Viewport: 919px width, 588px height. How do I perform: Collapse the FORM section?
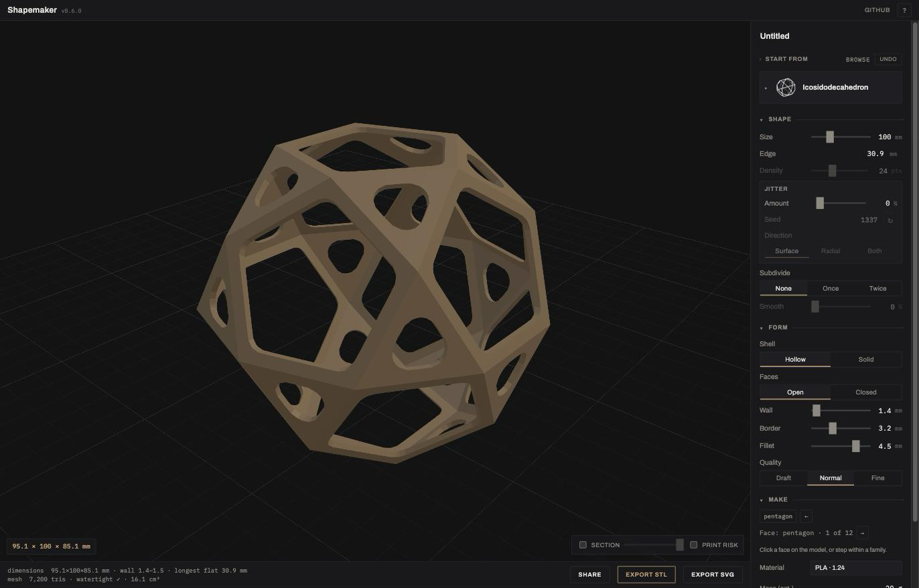tap(762, 327)
